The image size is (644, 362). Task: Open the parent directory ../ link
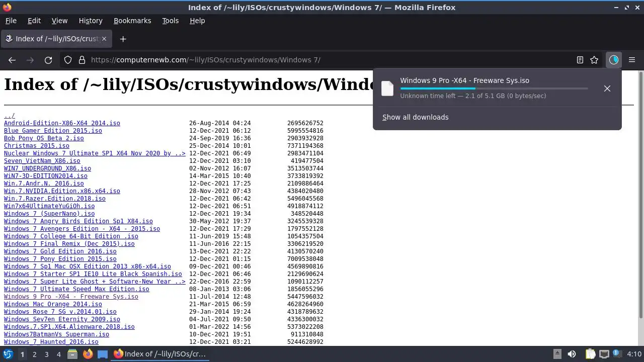click(x=10, y=116)
